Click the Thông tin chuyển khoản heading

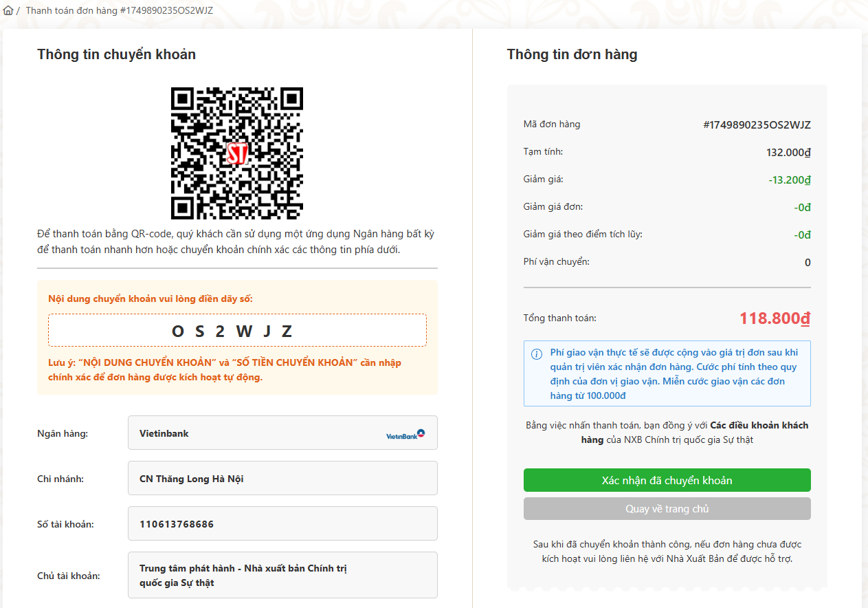116,54
